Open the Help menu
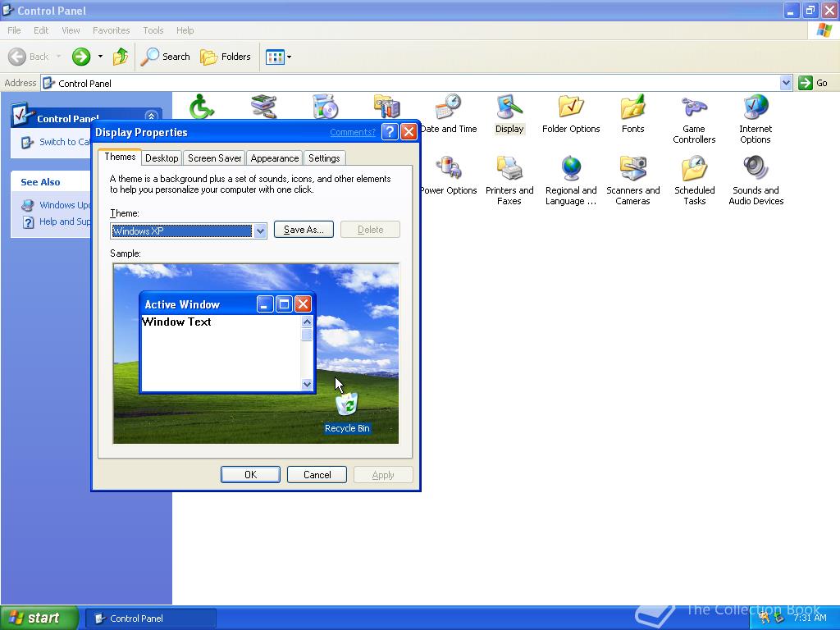The width and height of the screenshot is (840, 630). tap(185, 30)
